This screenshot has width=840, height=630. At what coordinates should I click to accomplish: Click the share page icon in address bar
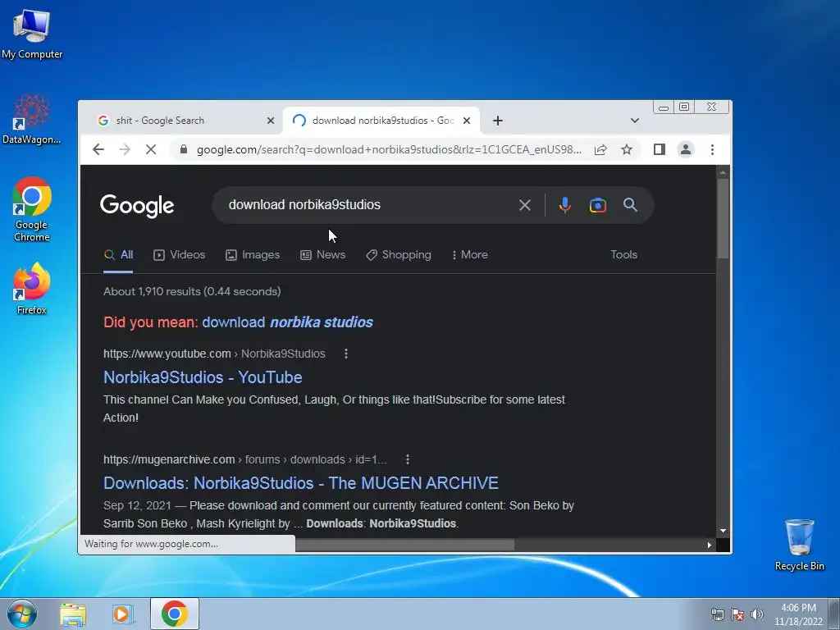[x=600, y=149]
